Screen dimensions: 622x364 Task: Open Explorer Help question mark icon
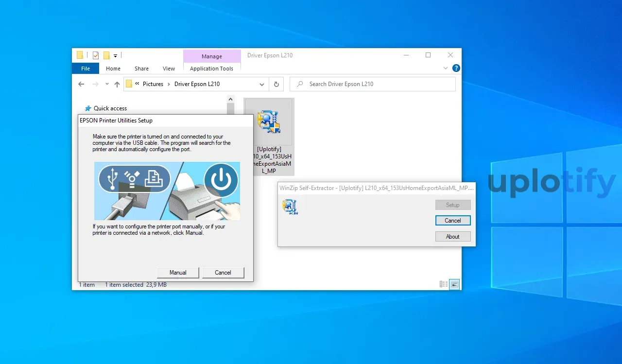point(456,69)
